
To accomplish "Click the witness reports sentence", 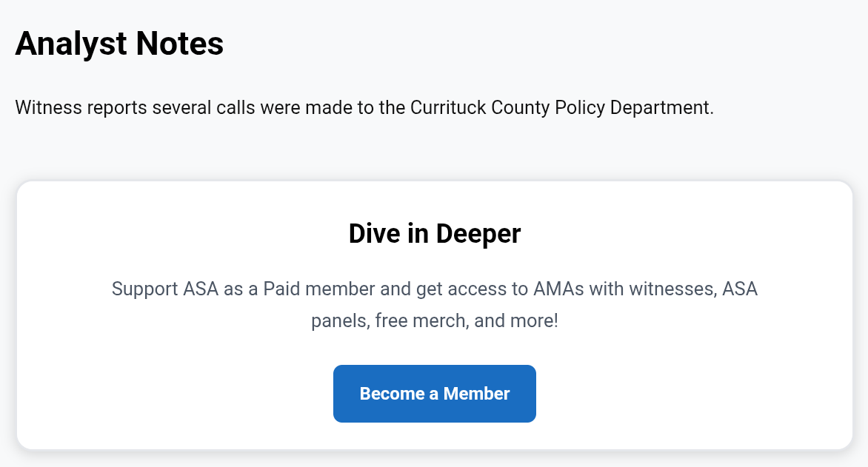I will pos(364,107).
